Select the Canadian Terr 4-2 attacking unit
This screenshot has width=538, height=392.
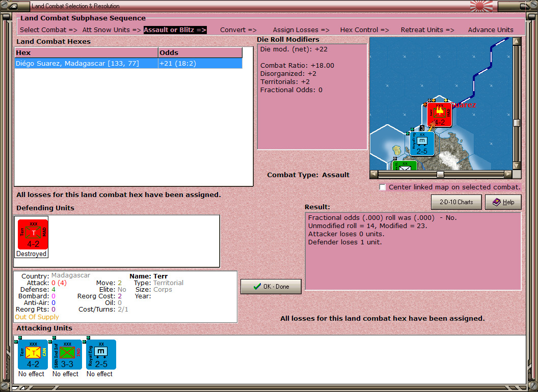click(33, 354)
